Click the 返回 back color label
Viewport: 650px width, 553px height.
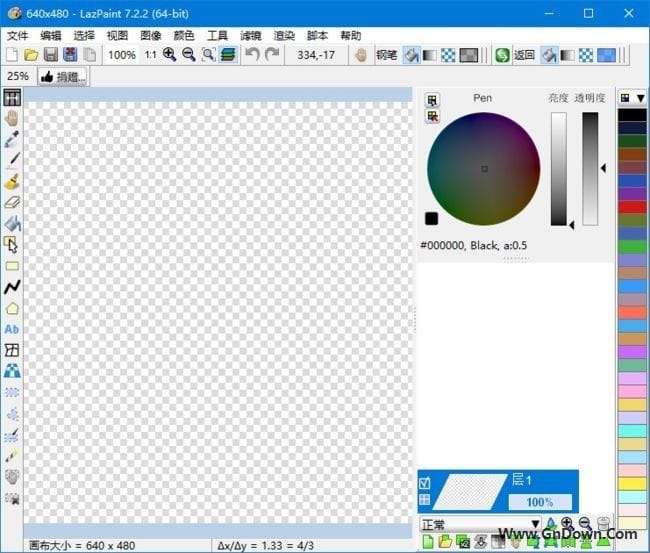[x=524, y=55]
